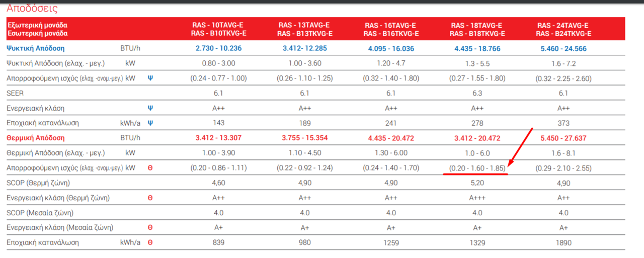This screenshot has width=644, height=258.
Task: Click the "Αποδόσεις" section heading
Action: tap(32, 8)
